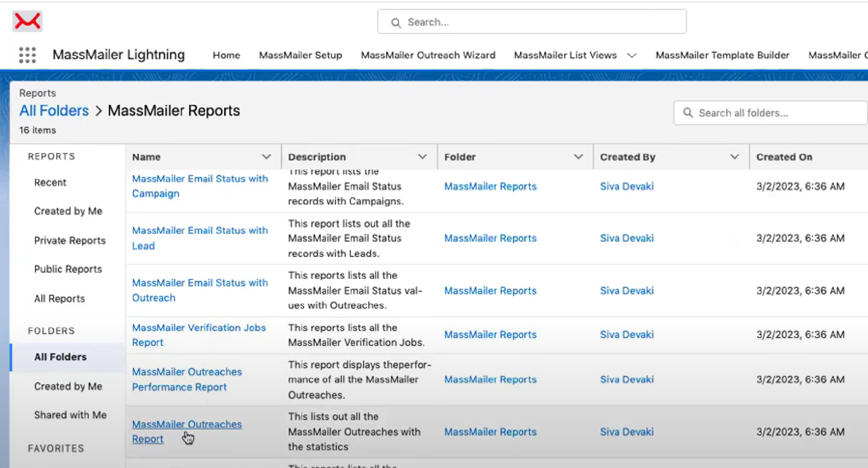868x468 pixels.
Task: Open MassMailer Verification Jobs Report
Action: click(199, 335)
